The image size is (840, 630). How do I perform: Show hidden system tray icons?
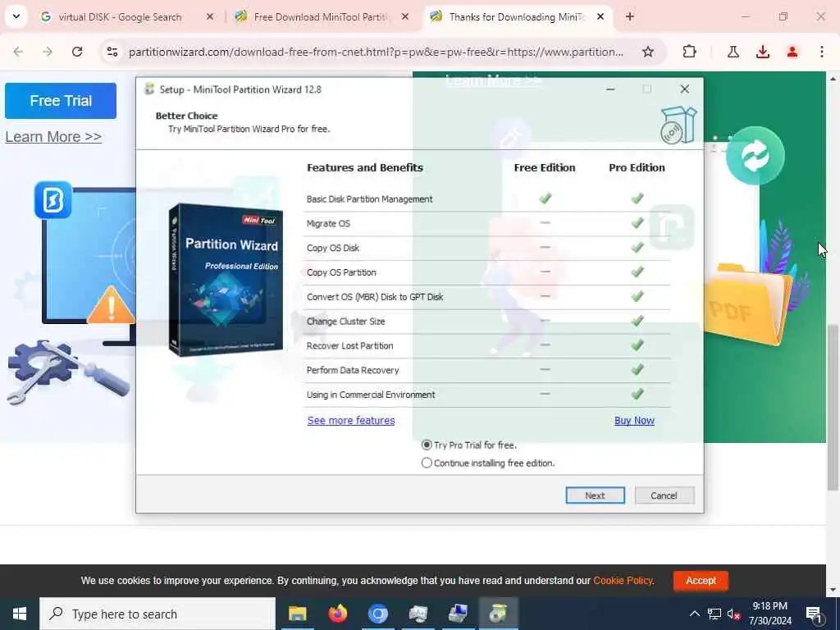click(x=694, y=614)
